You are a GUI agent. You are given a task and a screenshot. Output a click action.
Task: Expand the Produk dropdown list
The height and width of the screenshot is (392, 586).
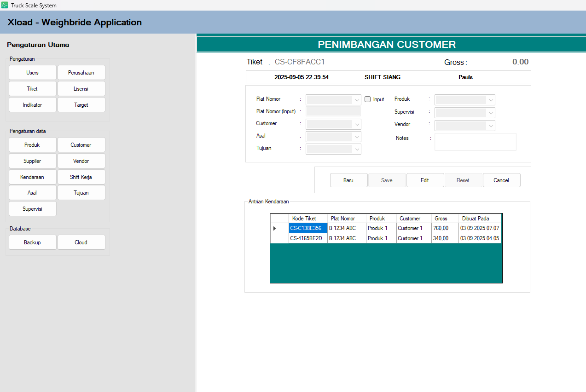[491, 100]
